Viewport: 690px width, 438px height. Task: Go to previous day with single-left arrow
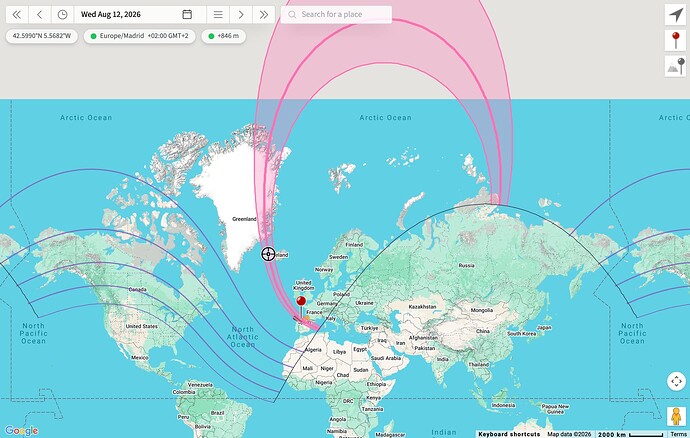(40, 15)
